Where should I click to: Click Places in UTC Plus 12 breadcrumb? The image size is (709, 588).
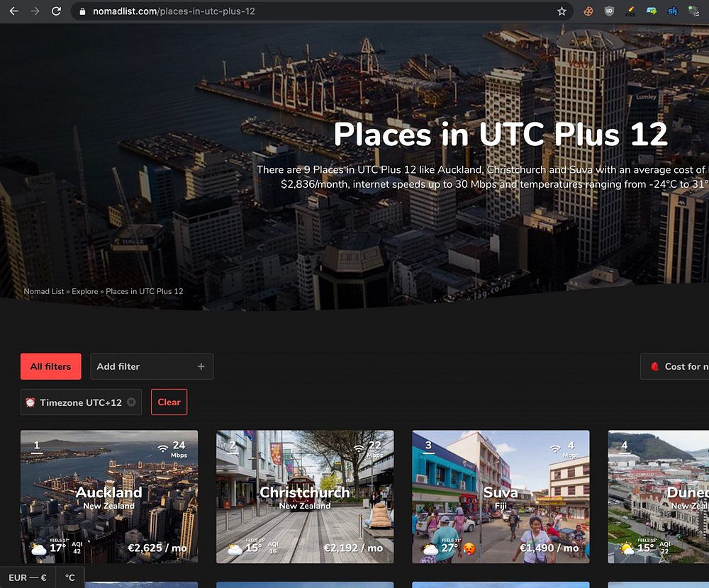[x=144, y=291]
